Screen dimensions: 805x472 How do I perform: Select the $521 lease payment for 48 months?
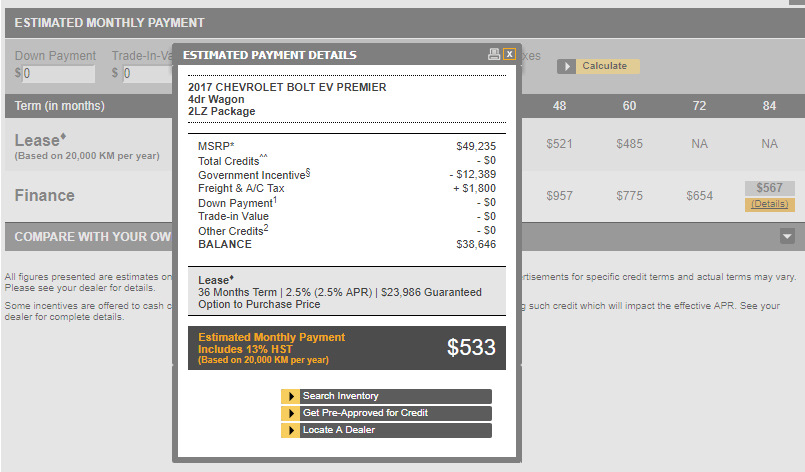(x=559, y=144)
